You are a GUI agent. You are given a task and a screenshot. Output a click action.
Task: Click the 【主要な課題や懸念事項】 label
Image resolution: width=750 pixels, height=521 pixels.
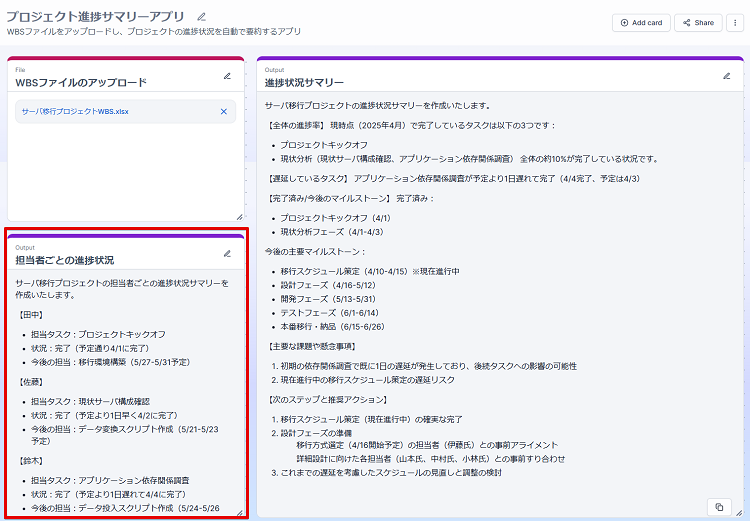point(314,346)
